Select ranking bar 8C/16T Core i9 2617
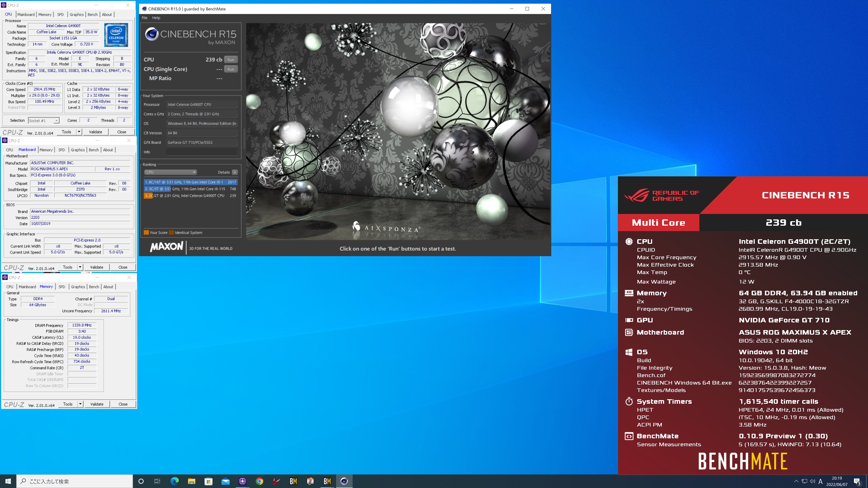This screenshot has height=488, width=868. 191,182
